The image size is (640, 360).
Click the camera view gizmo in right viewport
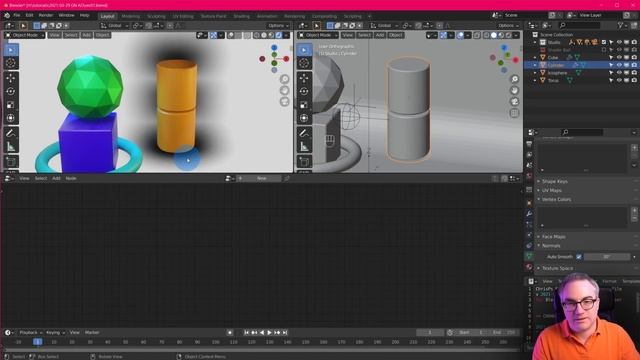point(515,101)
